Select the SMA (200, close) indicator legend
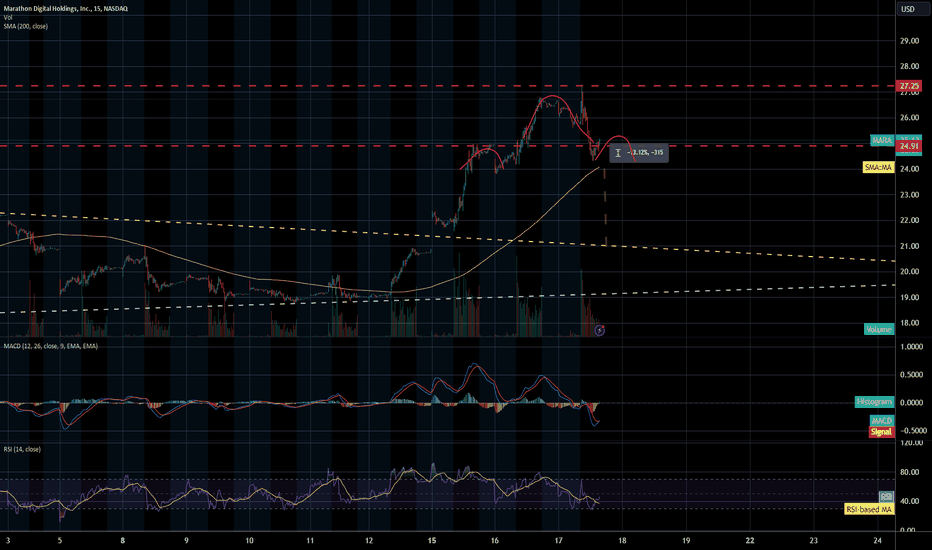The height and width of the screenshot is (550, 932). pyautogui.click(x=26, y=26)
